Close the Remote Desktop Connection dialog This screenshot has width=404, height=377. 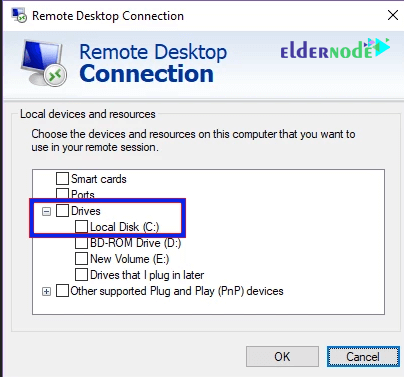393,15
